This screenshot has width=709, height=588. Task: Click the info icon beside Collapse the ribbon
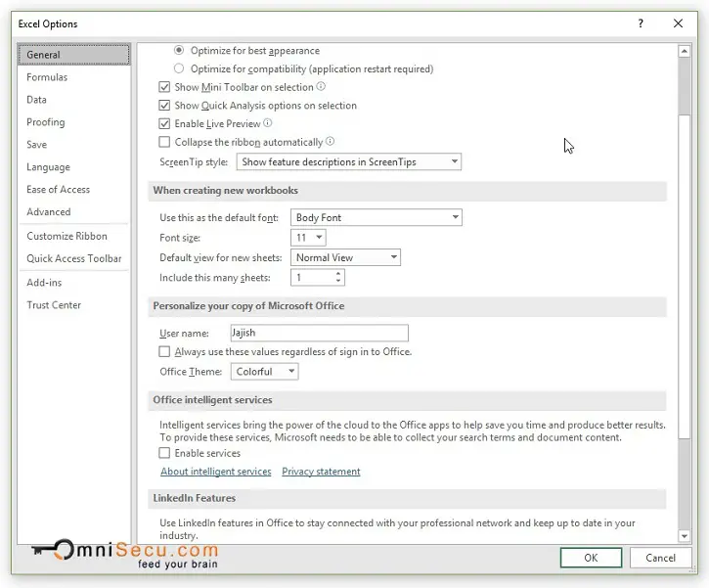tap(331, 142)
